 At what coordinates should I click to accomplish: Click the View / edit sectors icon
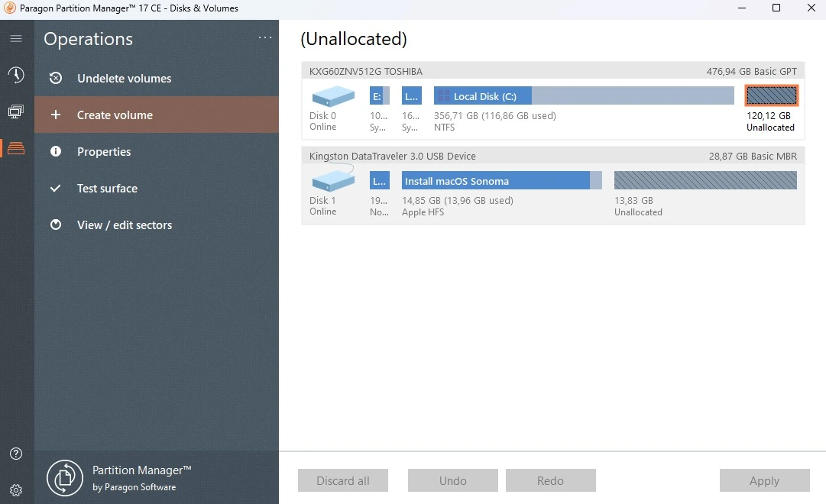click(x=55, y=225)
